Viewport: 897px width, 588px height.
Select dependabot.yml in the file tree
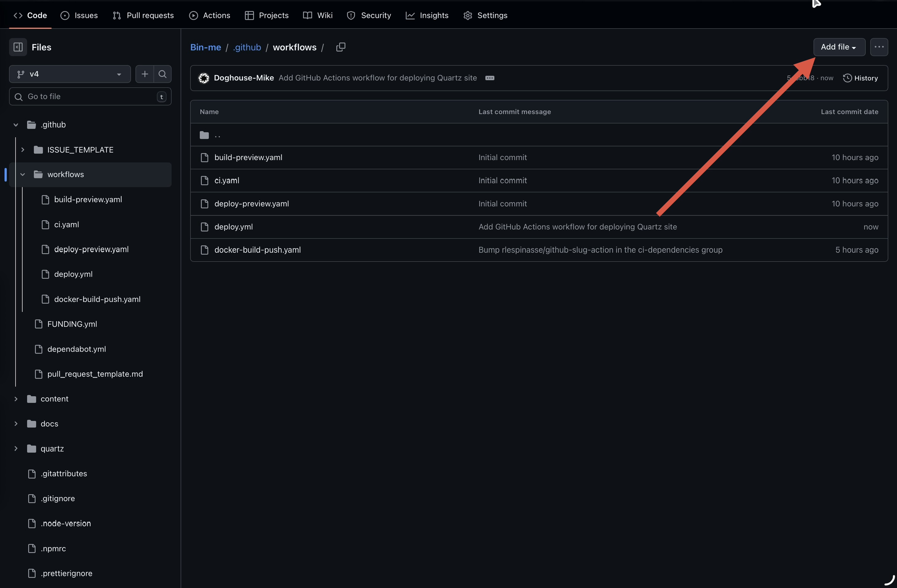point(76,349)
